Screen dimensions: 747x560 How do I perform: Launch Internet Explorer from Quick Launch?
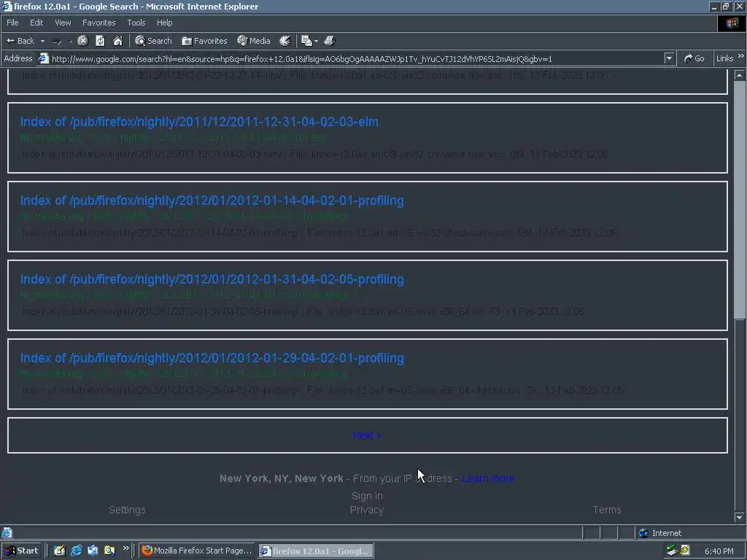76,551
